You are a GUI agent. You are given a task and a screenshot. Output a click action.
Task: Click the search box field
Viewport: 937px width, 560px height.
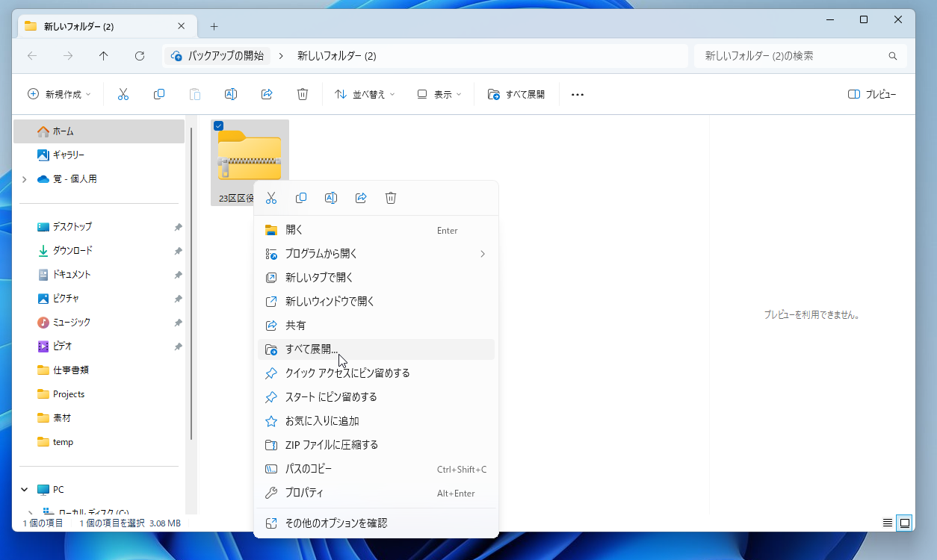pyautogui.click(x=800, y=56)
